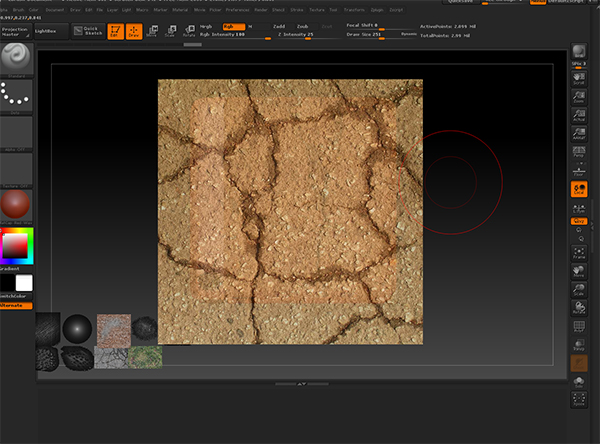This screenshot has width=600, height=444.
Task: Toggle the Draw mode button
Action: coord(133,30)
